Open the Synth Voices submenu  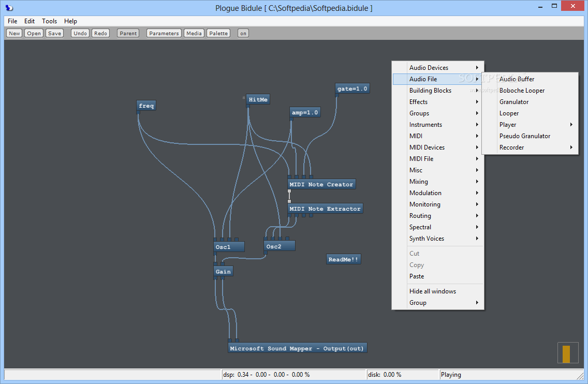pos(438,239)
